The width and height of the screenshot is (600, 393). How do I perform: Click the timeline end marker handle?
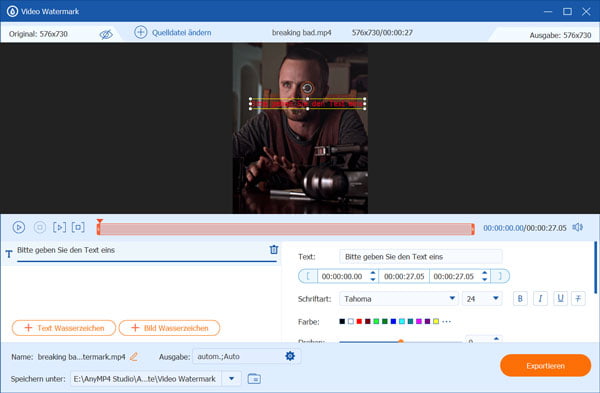pyautogui.click(x=473, y=229)
